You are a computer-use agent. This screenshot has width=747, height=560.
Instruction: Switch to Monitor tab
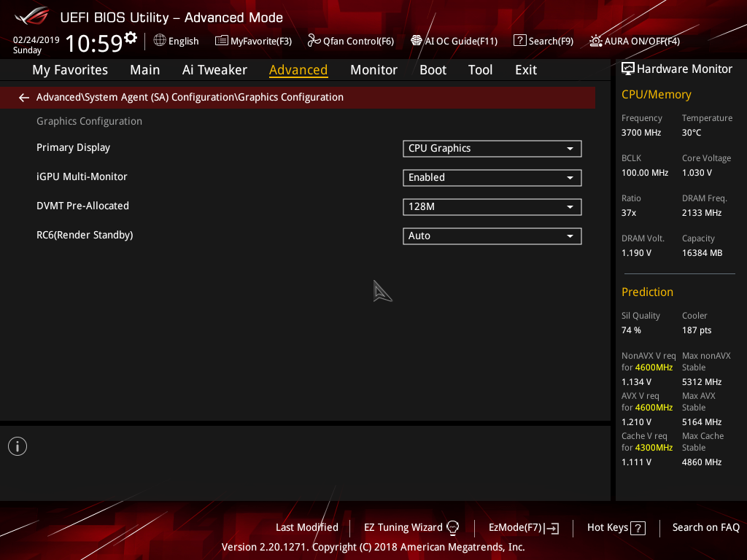pyautogui.click(x=373, y=70)
